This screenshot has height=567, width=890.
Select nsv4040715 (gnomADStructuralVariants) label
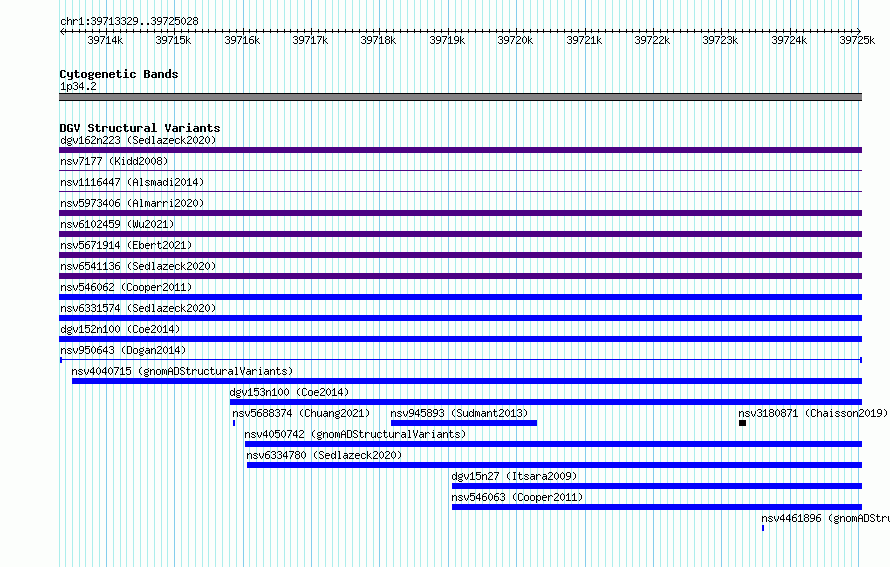coord(182,371)
